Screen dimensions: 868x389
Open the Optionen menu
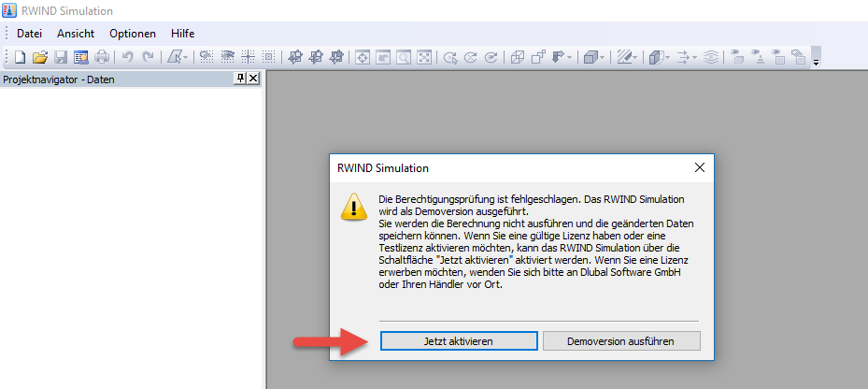click(x=133, y=34)
